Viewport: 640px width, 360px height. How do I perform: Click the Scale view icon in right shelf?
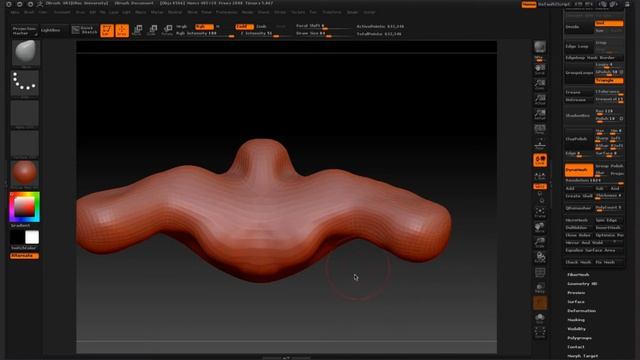coord(540,242)
